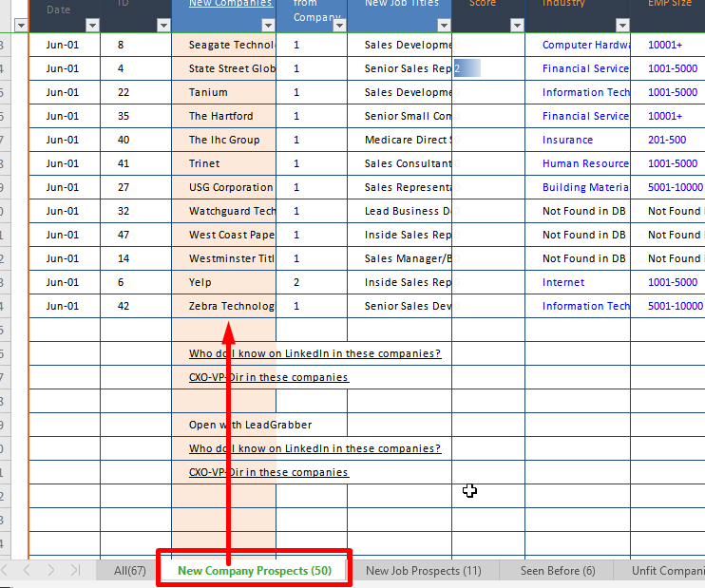Go to previous sheet tab arrow

(27, 571)
